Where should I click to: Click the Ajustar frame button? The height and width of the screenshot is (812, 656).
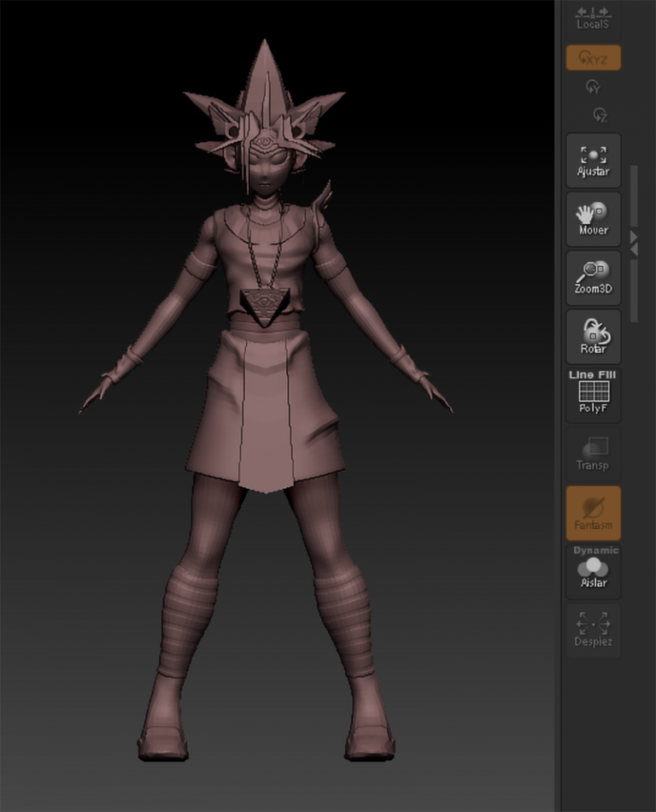tap(594, 161)
